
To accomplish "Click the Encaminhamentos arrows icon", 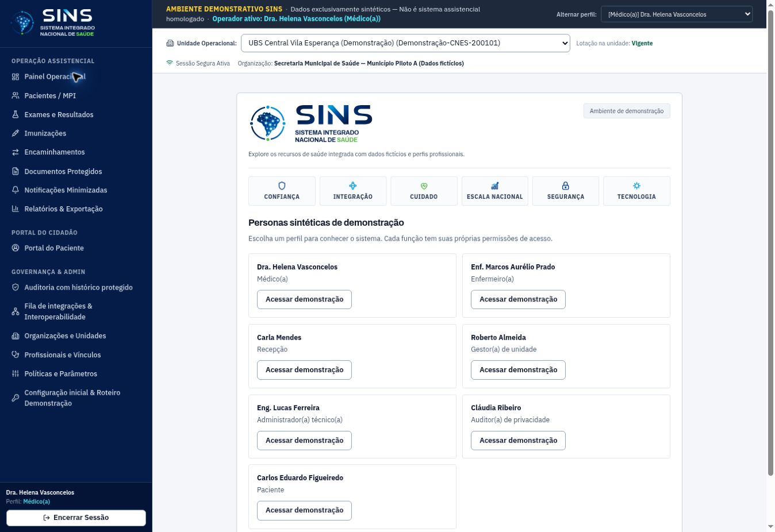I will 16,152.
